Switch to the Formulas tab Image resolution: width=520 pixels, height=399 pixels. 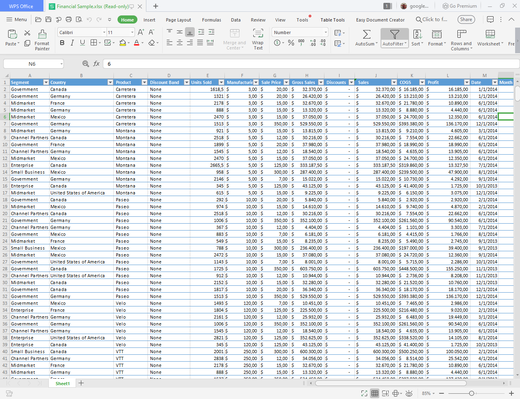click(x=211, y=20)
